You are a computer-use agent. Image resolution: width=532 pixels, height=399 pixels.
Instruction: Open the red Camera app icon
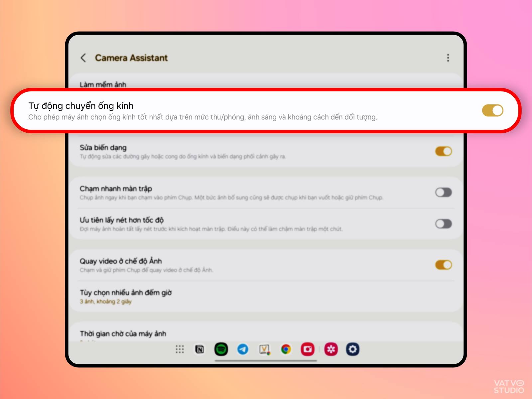[x=308, y=349]
